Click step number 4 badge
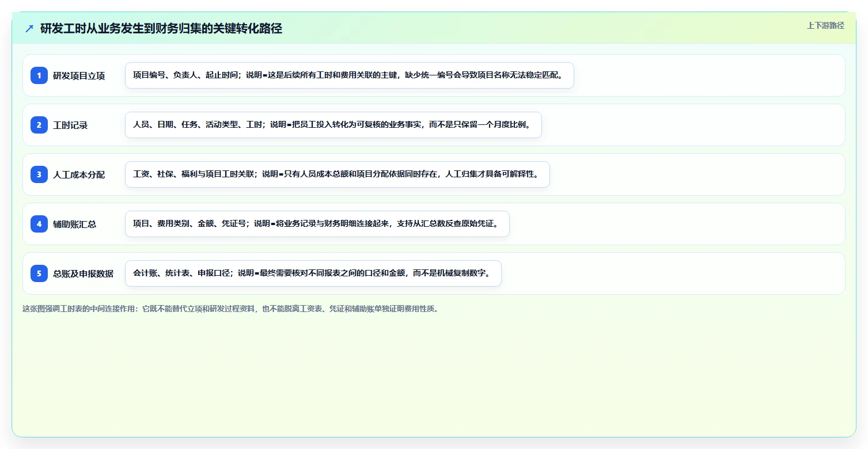The image size is (868, 449). [39, 224]
